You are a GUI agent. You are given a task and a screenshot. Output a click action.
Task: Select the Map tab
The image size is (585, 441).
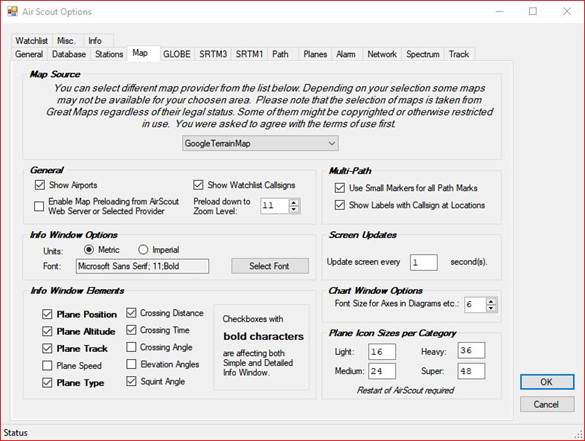(140, 53)
